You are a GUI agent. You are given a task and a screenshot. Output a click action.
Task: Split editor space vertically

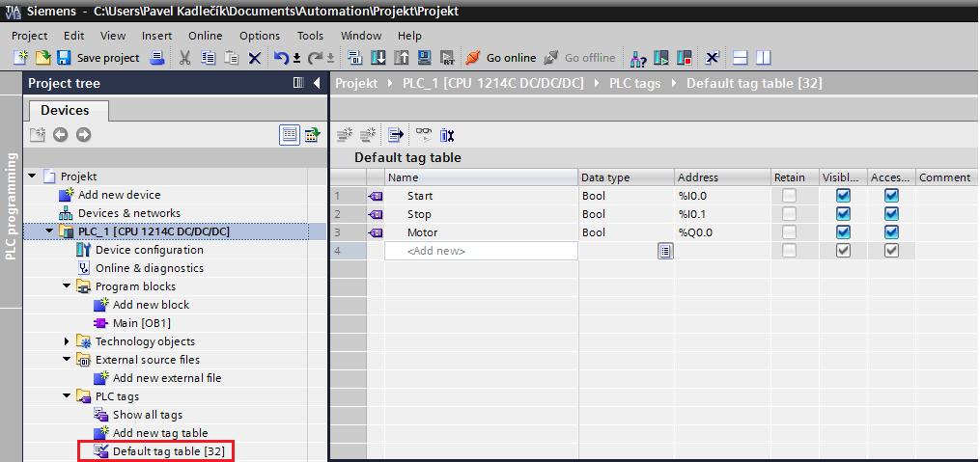pyautogui.click(x=763, y=58)
